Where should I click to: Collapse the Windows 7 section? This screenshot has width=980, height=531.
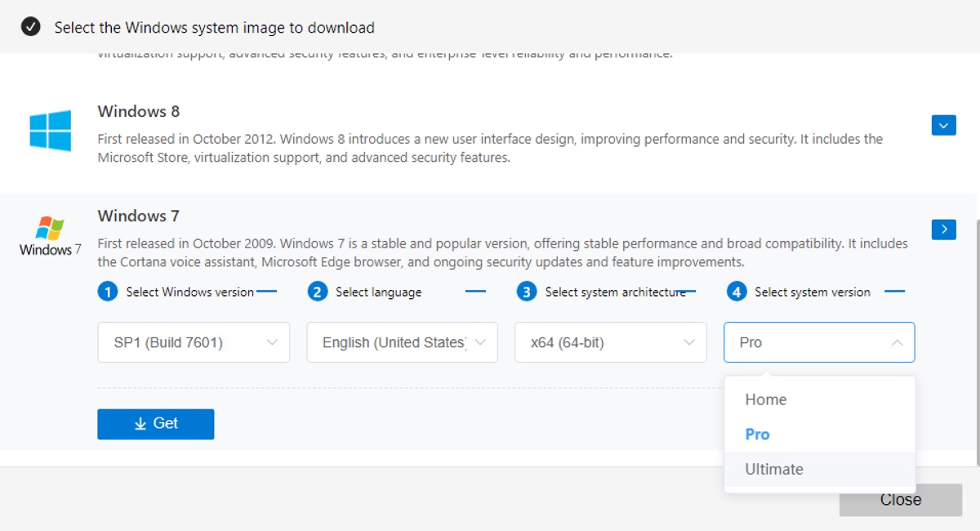coord(943,230)
